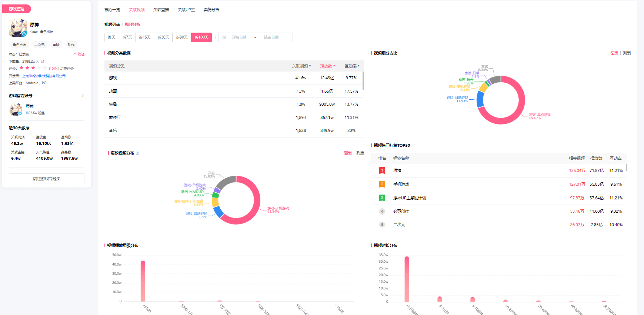Expand the 游戏官方账号 arrow

click(x=83, y=96)
